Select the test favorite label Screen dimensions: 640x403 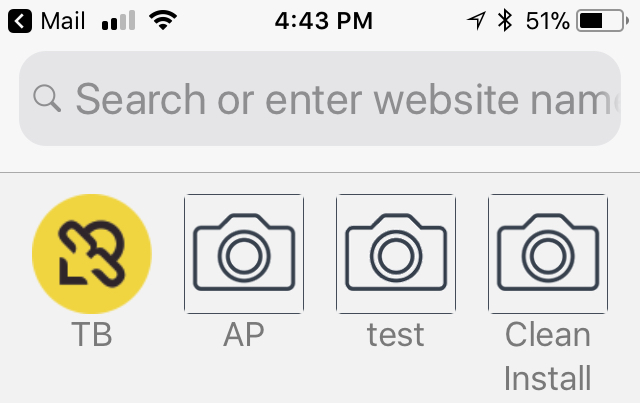[x=396, y=334]
